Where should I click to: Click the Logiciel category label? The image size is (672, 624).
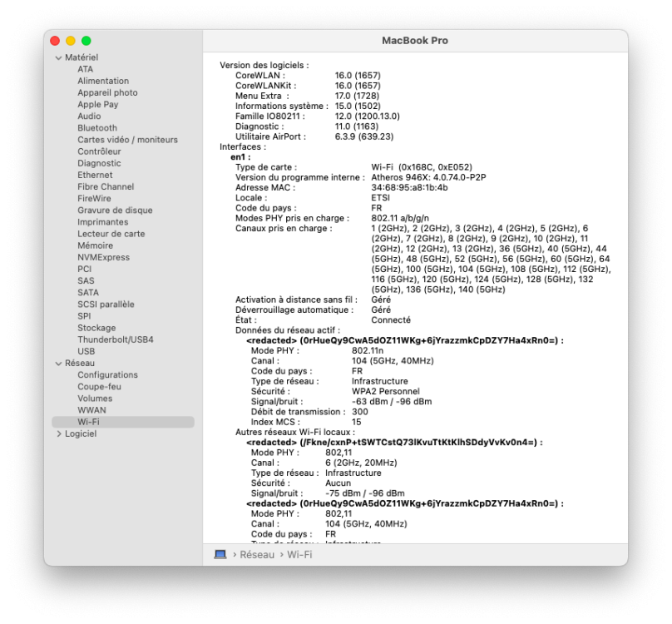tap(81, 434)
